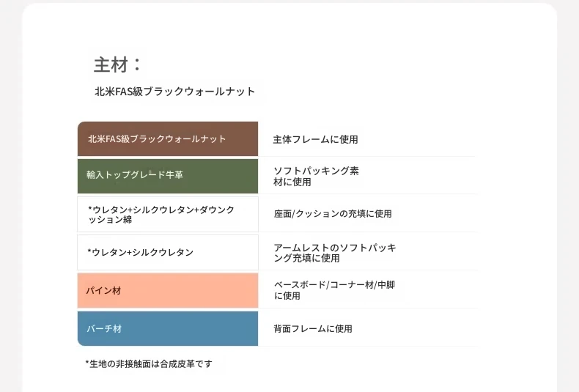Select the white *ウレタン+シルクウレタン cell
Viewport: 579px width, 392px height.
tap(168, 253)
